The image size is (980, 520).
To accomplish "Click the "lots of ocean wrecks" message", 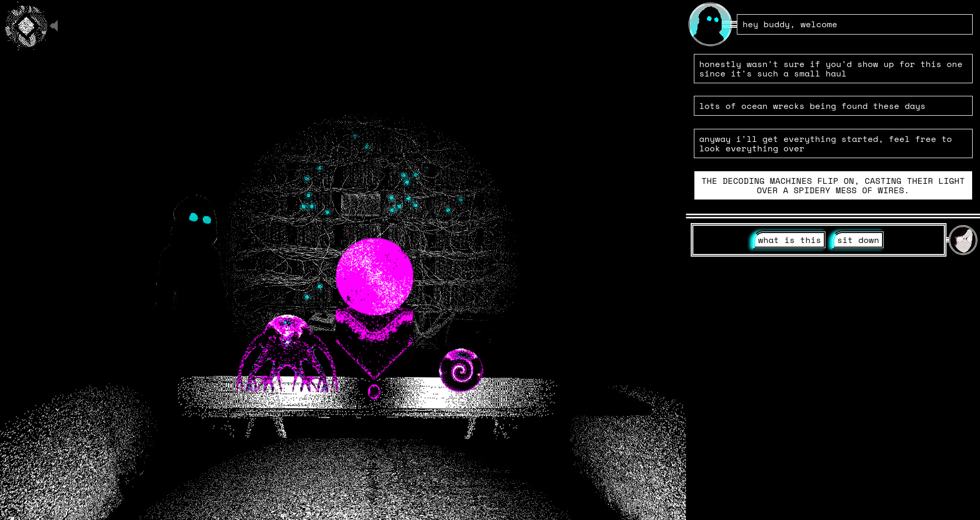I will point(833,106).
